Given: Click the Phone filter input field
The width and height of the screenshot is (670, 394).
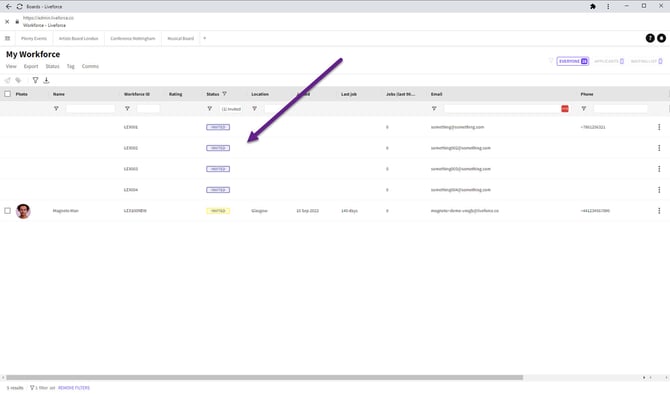Looking at the screenshot, I should (621, 109).
